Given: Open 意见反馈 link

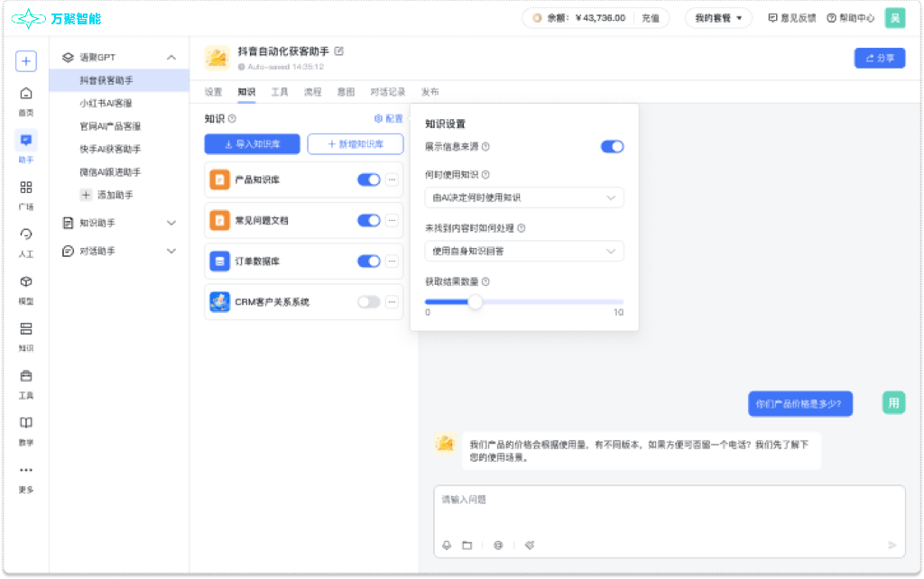Looking at the screenshot, I should coord(792,18).
